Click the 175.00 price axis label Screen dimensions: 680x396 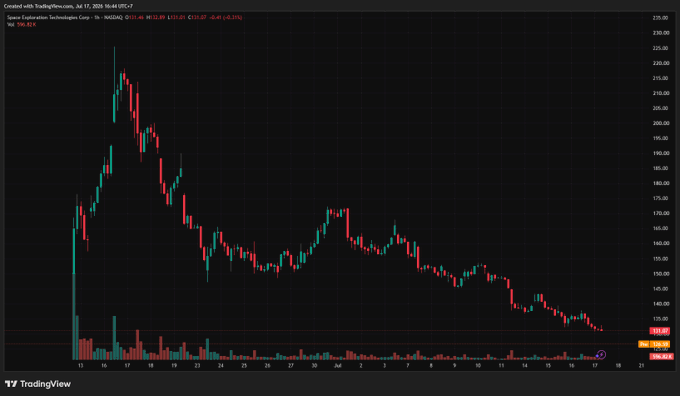click(x=660, y=198)
